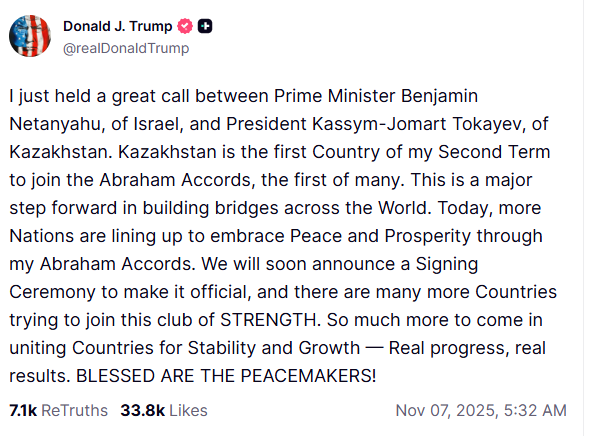Click the black plus badge icon
Screen dimensions: 589x436
coord(205,26)
